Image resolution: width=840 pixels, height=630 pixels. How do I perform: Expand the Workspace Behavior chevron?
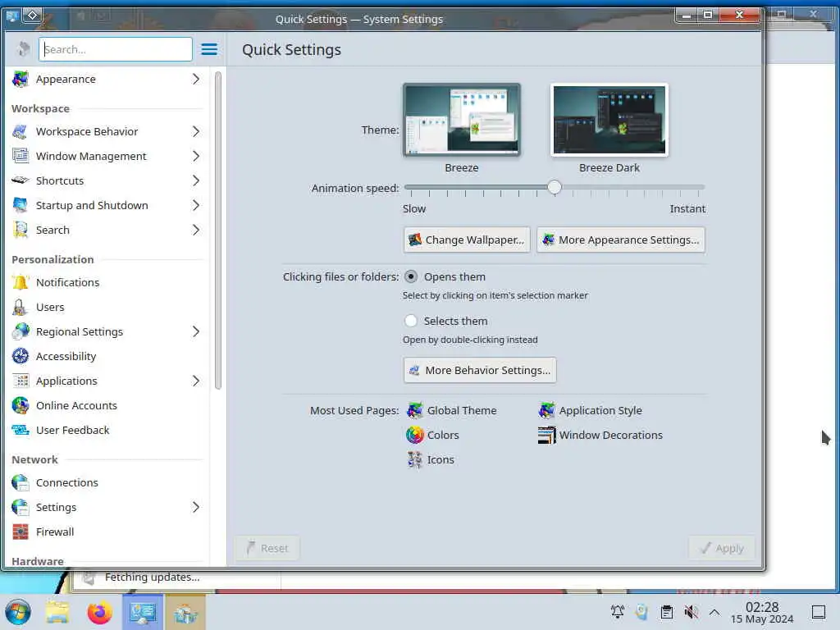pos(196,131)
